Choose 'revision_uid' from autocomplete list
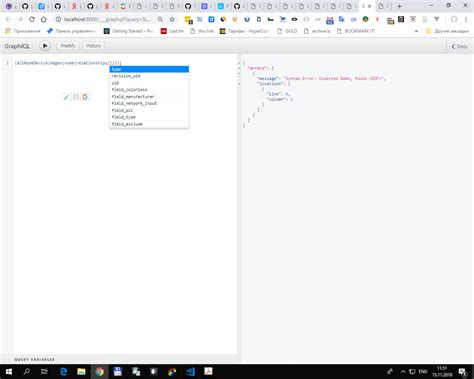The height and width of the screenshot is (379, 474). pos(149,76)
